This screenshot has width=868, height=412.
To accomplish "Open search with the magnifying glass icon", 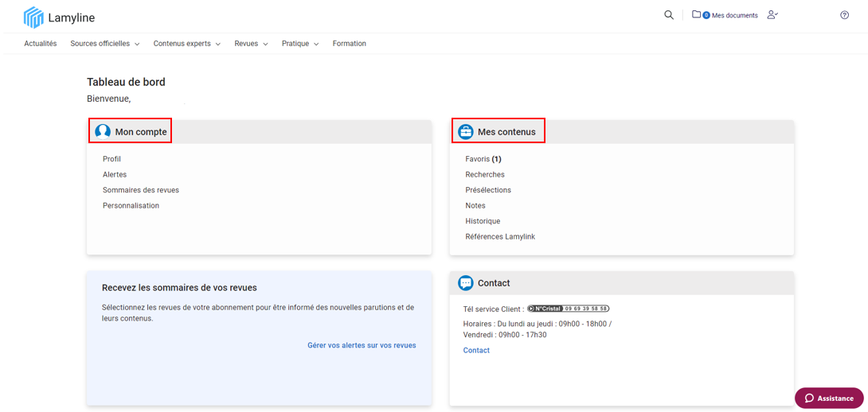I will click(x=669, y=15).
